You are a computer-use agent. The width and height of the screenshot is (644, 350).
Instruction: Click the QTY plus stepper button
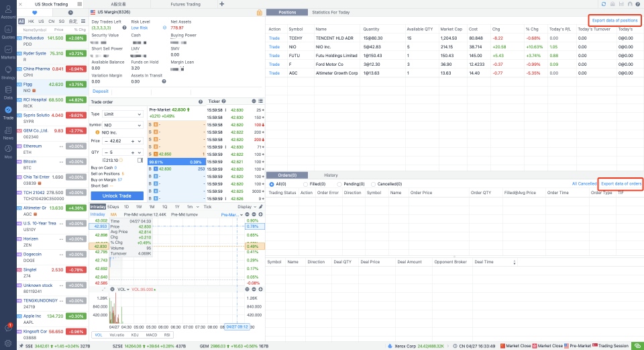[x=133, y=152]
